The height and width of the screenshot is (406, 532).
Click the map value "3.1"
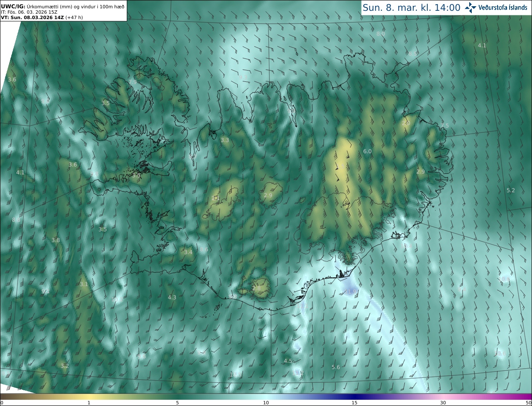point(84,284)
